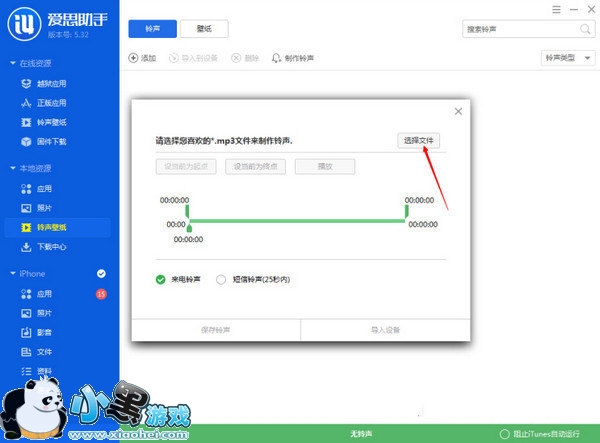Open 铃声类型 dropdown
Viewport: 600px width, 443px height.
point(568,58)
